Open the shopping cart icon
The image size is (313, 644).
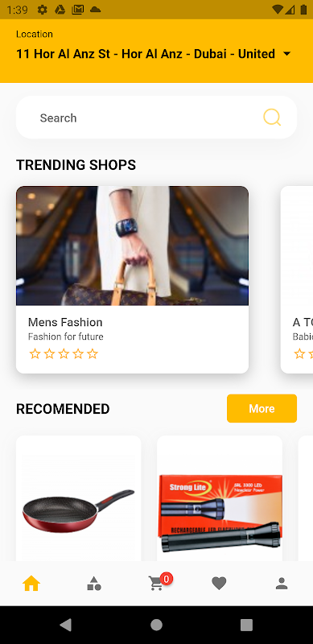coord(156,583)
